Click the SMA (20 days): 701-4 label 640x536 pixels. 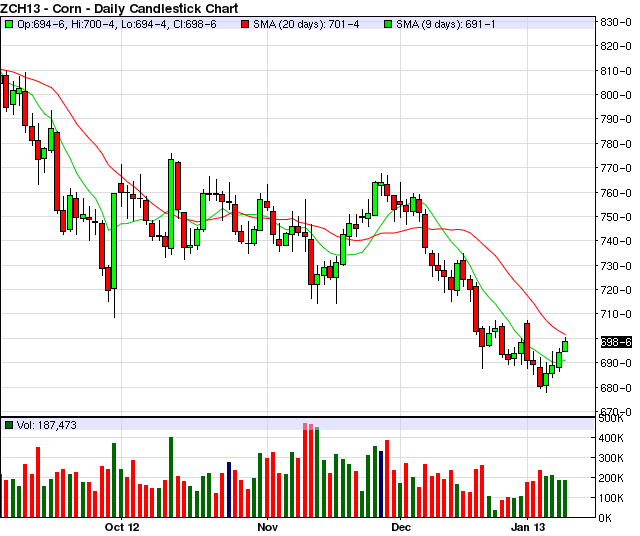click(306, 24)
